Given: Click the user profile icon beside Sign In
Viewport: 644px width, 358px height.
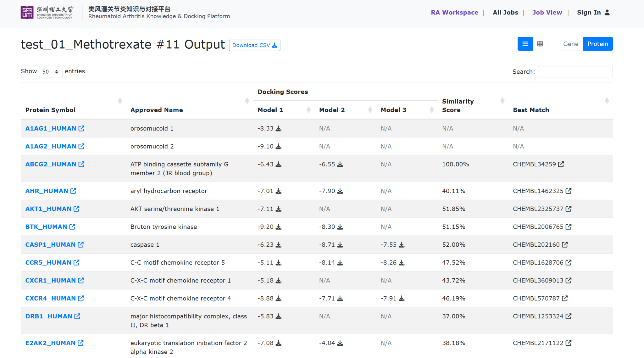Looking at the screenshot, I should [x=607, y=13].
